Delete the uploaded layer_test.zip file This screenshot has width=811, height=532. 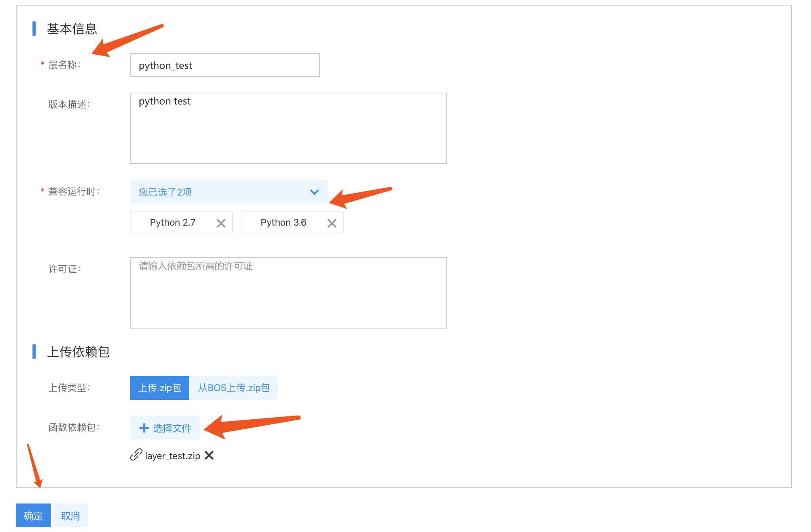209,456
